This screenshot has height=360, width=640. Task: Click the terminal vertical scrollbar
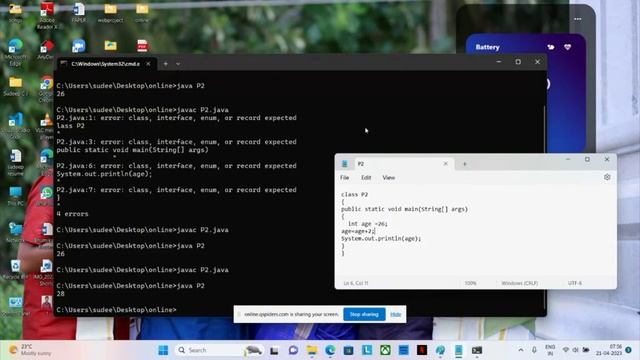544,206
